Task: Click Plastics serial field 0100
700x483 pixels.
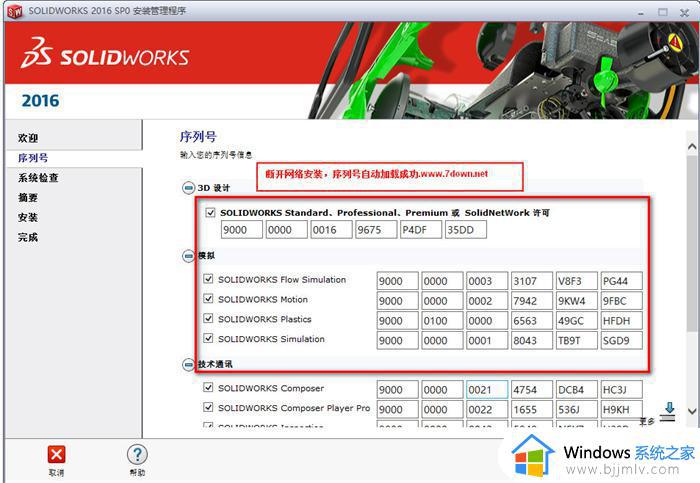Action: [442, 321]
